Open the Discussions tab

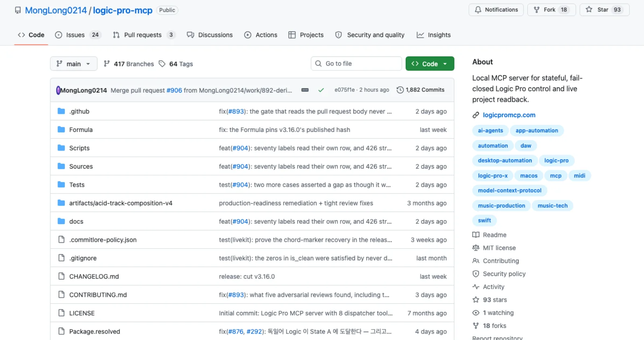click(210, 35)
